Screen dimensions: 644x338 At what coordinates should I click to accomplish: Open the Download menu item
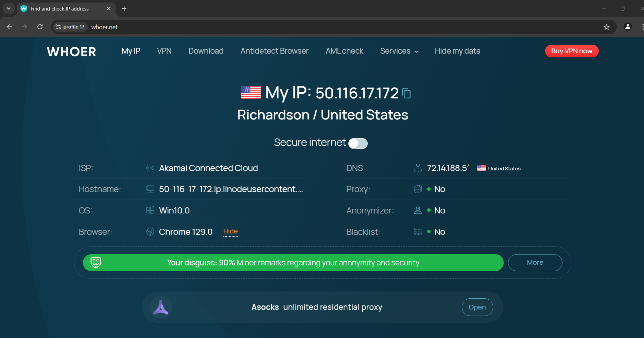click(x=206, y=51)
